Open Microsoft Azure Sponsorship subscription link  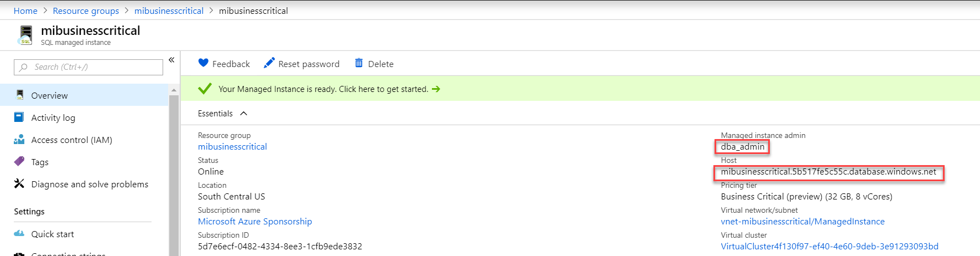255,221
